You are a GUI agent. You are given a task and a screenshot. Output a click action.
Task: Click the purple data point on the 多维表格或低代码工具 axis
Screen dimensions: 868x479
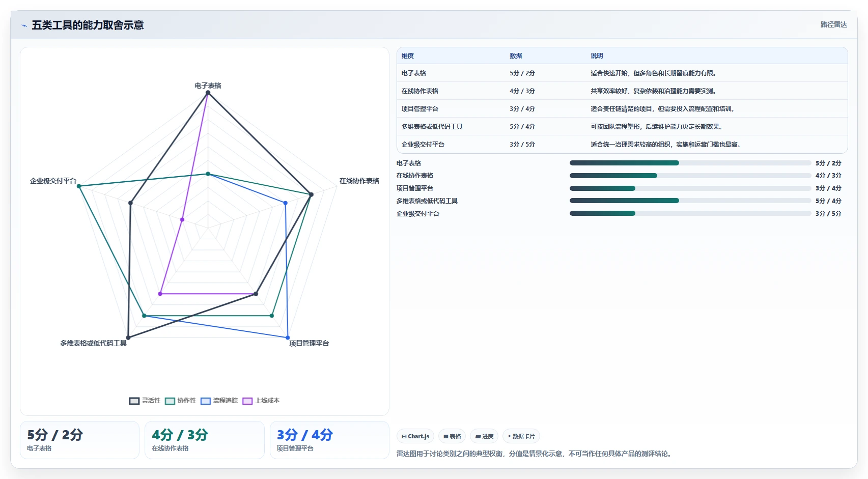160,294
